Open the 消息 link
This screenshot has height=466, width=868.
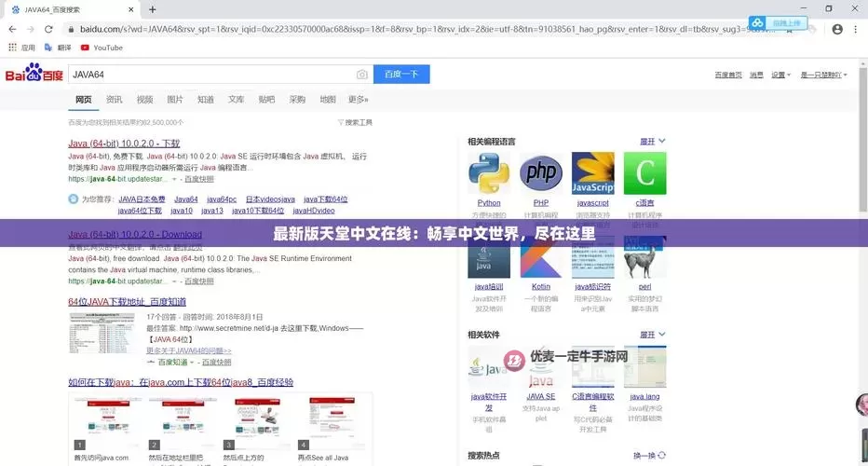[x=756, y=75]
